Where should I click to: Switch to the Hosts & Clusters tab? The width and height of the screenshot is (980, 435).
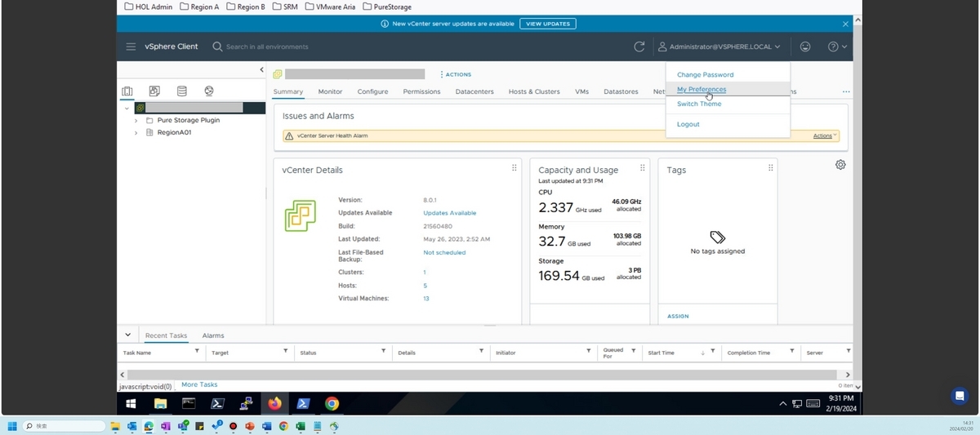point(534,91)
